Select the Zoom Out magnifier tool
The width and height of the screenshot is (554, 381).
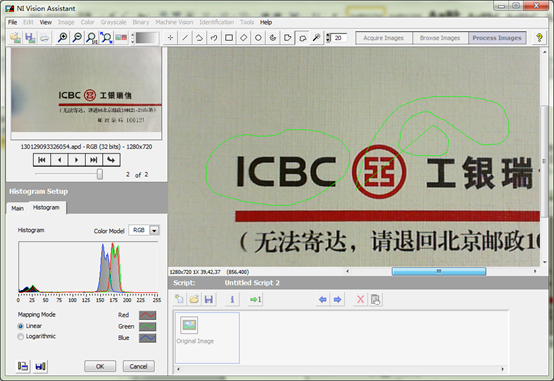(77, 37)
